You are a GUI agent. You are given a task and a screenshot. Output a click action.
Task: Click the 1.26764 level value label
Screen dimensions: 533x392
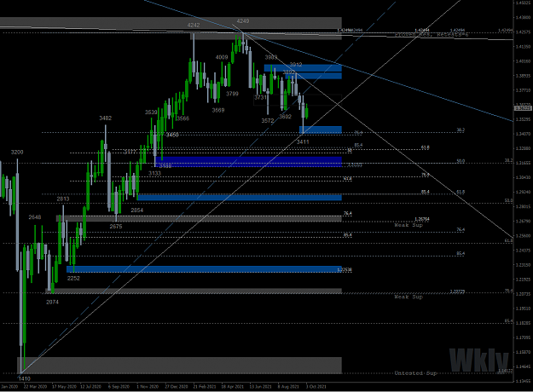pos(422,219)
